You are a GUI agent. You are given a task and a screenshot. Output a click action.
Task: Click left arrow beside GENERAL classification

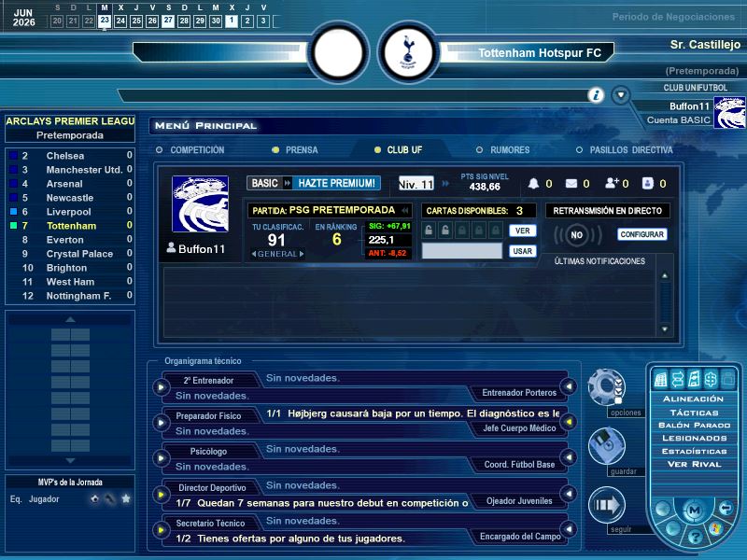click(253, 254)
